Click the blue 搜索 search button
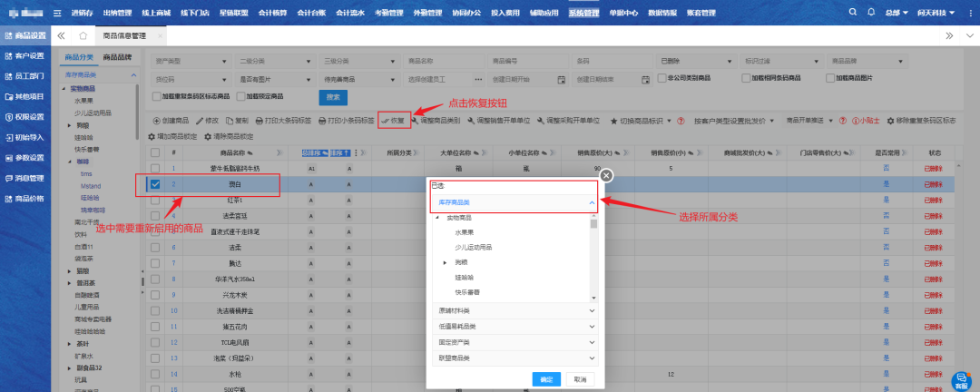This screenshot has width=980, height=392. pyautogui.click(x=332, y=96)
